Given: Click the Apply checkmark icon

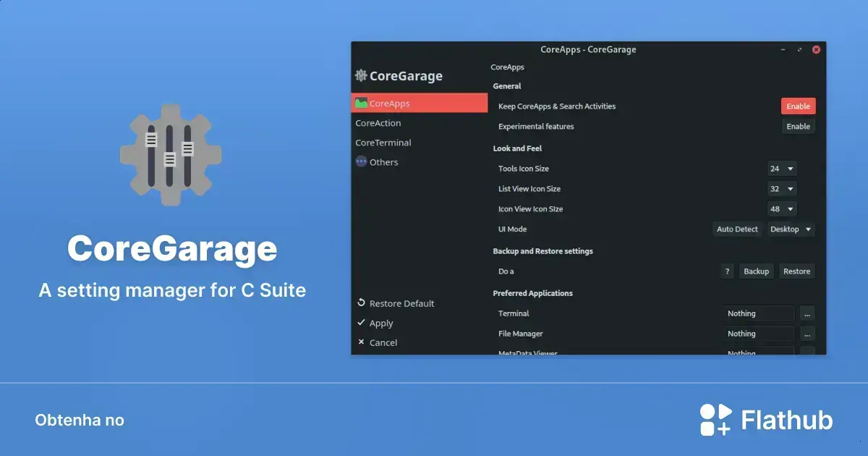Looking at the screenshot, I should tap(361, 323).
